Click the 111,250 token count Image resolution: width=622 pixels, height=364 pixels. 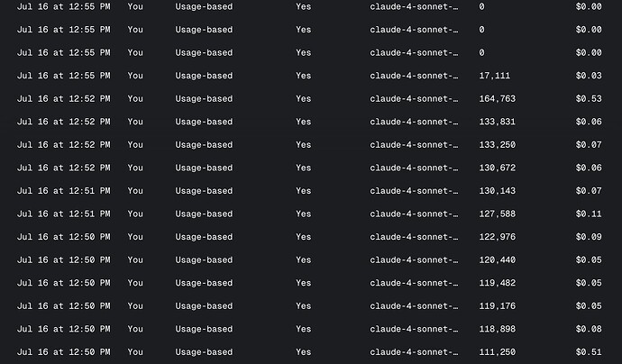pyautogui.click(x=497, y=352)
